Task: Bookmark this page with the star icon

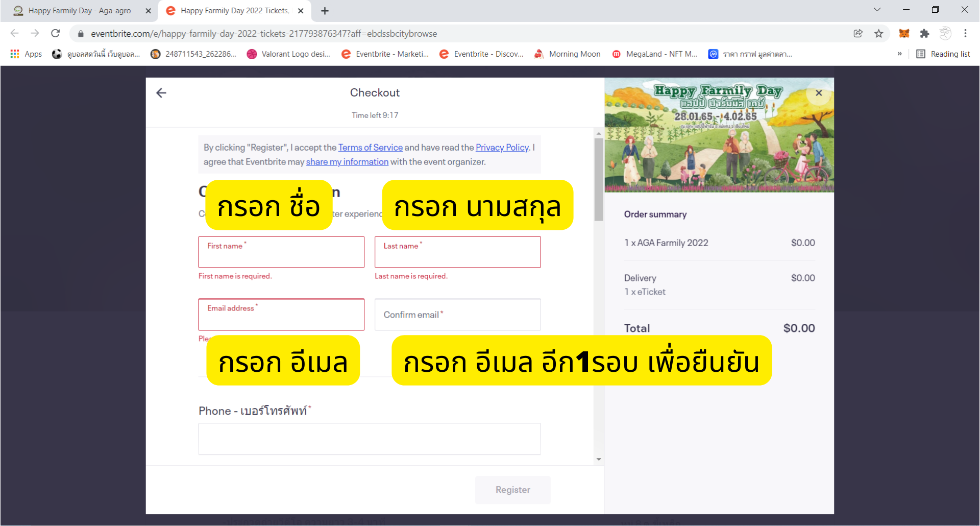Action: (x=878, y=34)
